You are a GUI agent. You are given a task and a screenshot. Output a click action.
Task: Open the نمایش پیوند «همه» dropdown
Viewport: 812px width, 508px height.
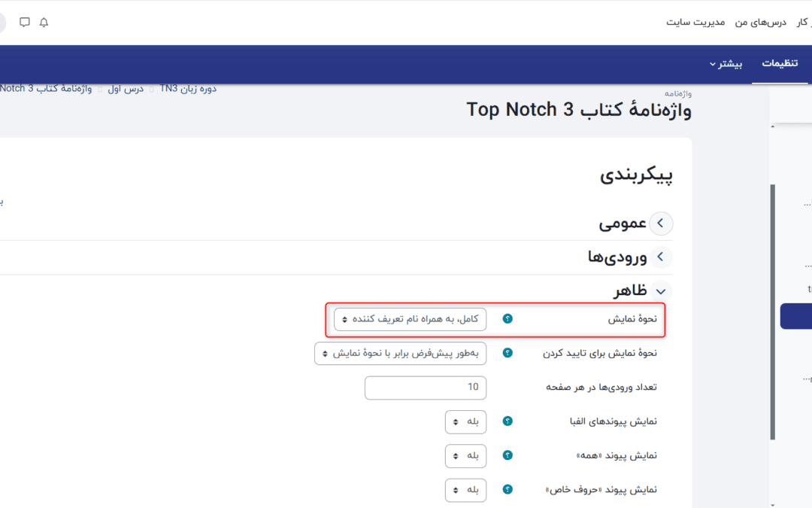[465, 455]
